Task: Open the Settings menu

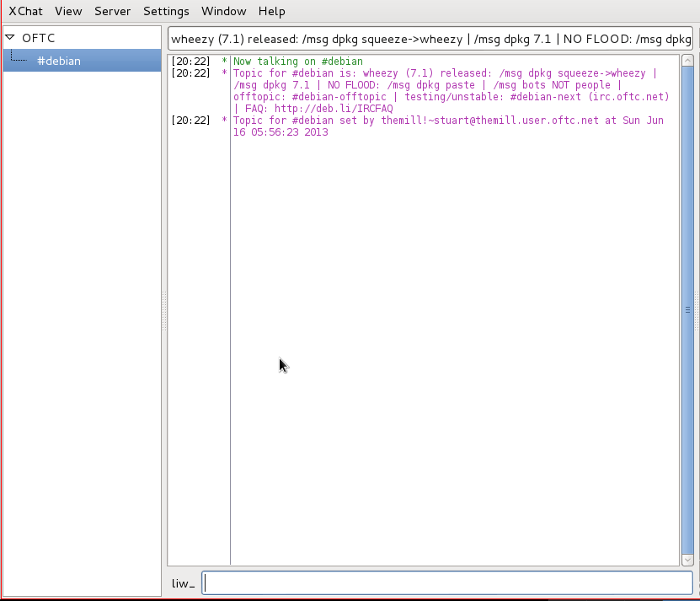Action: coord(166,11)
